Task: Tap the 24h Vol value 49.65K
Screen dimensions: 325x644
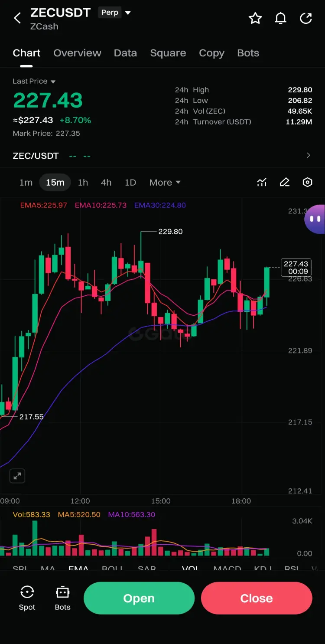Action: pos(300,111)
